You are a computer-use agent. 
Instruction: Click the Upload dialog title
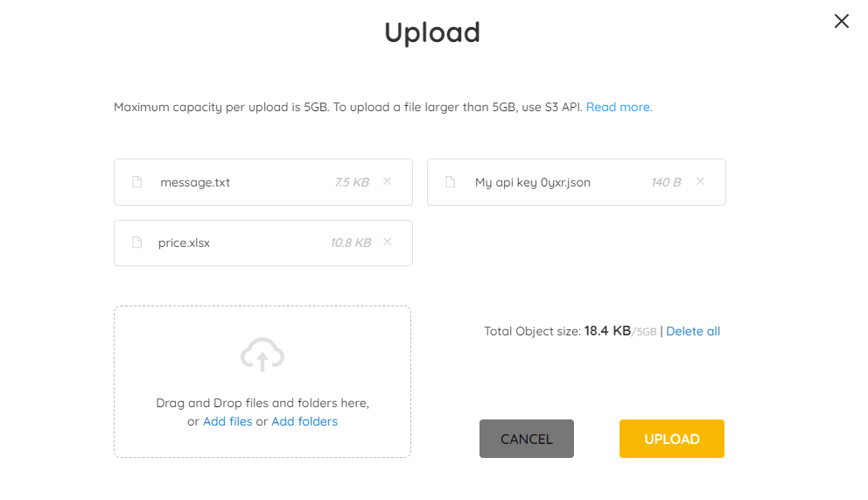(x=432, y=32)
